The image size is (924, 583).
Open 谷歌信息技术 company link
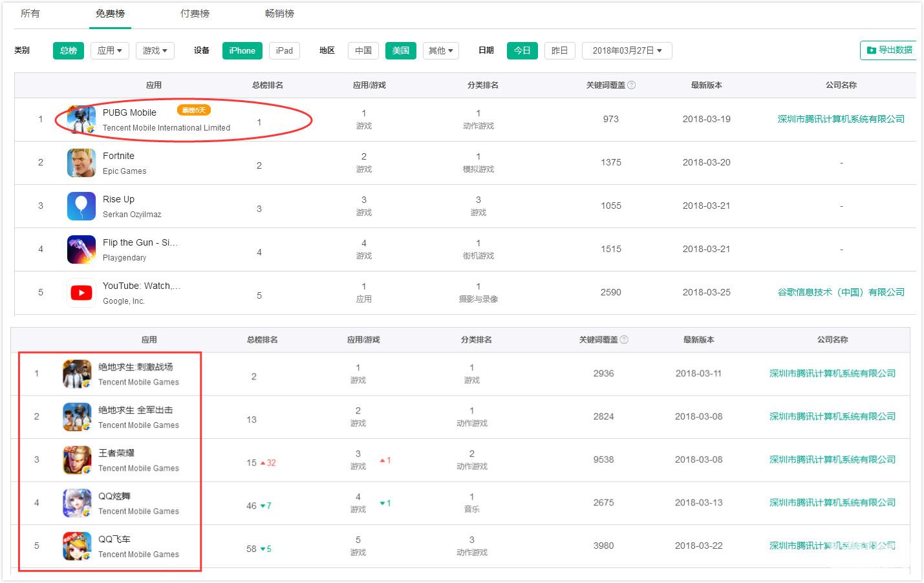[841, 292]
